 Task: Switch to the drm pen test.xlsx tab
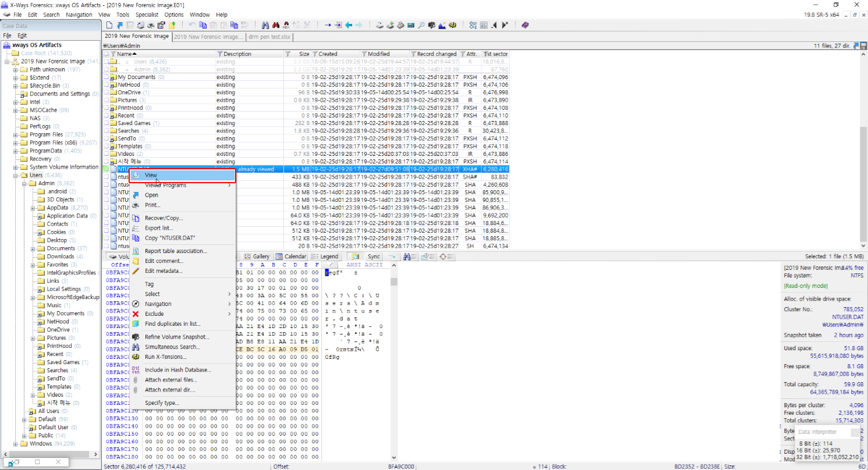click(x=269, y=37)
